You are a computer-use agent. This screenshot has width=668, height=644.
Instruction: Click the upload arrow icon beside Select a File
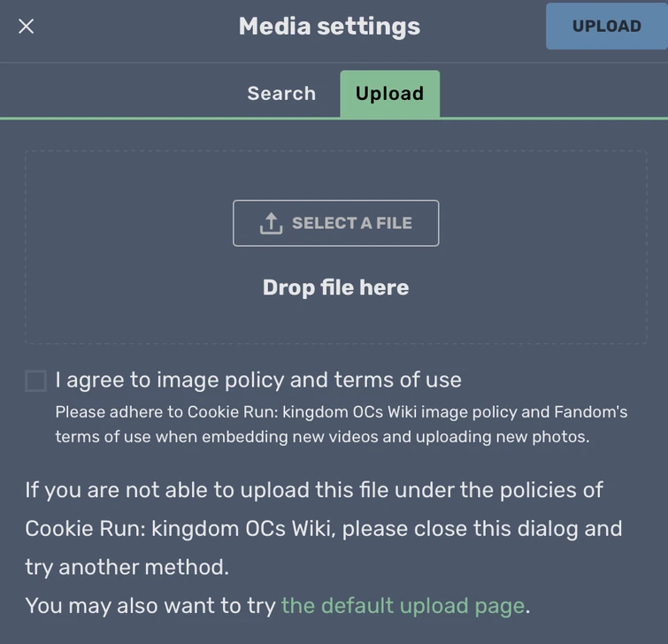tap(271, 224)
